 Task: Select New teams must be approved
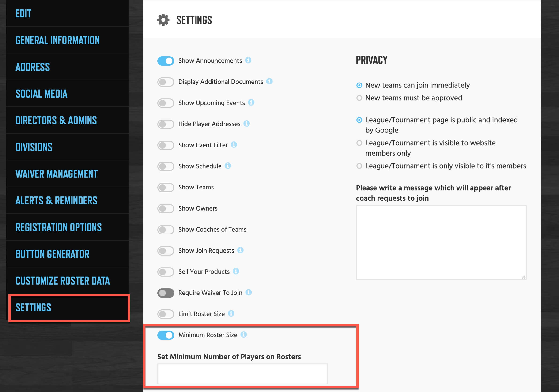click(359, 98)
